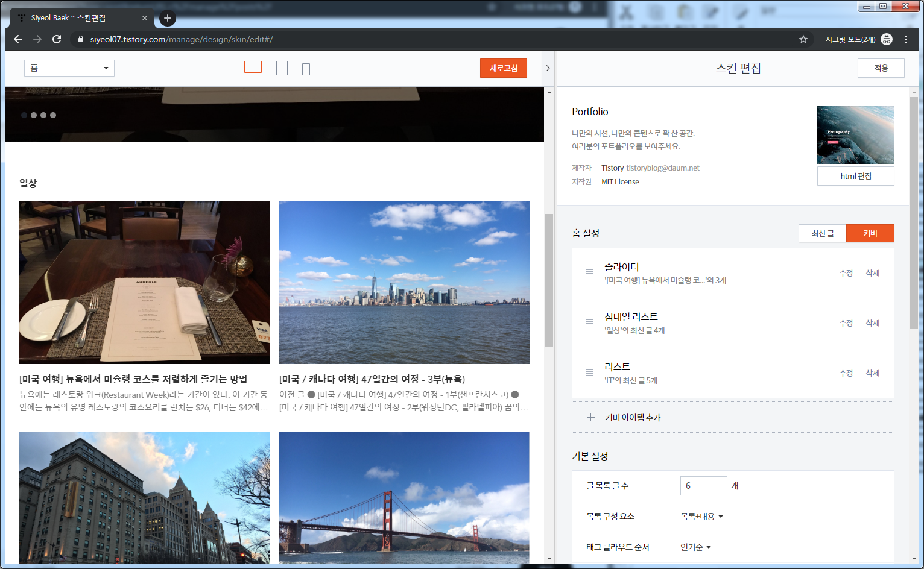Click the 슬라이더 item title
The width and height of the screenshot is (924, 569).
(x=622, y=266)
